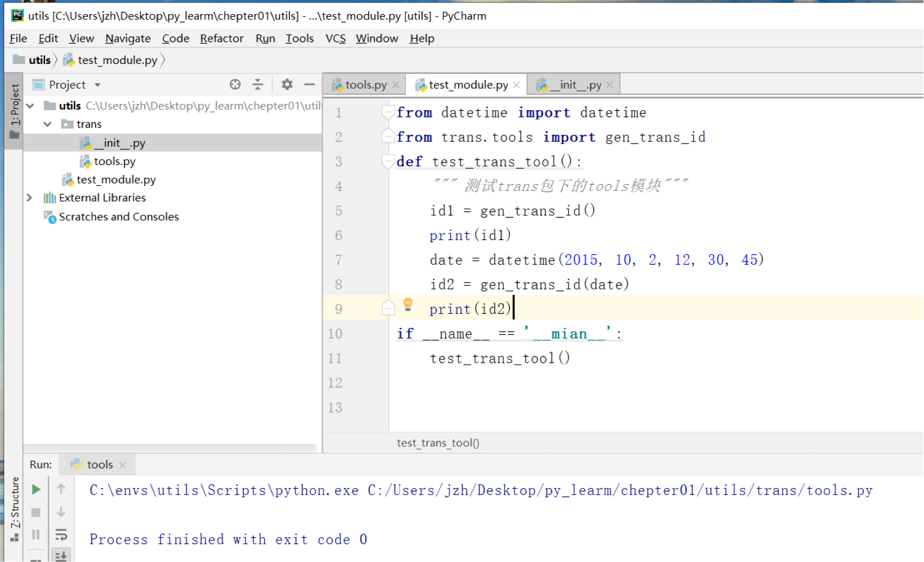Click the '__mian__' string on line 10
The image size is (924, 562).
569,334
